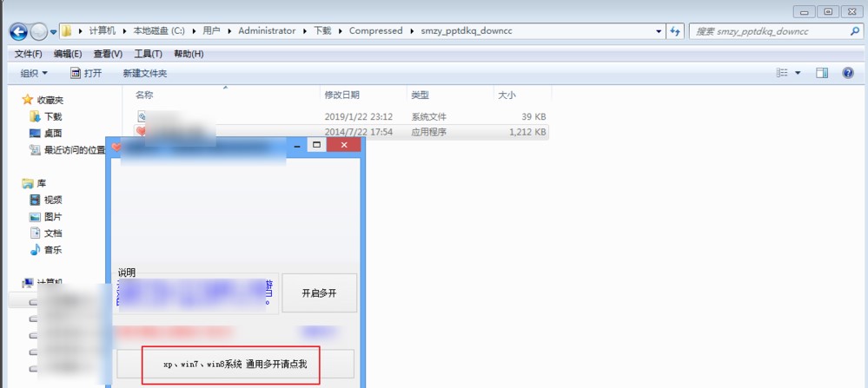Click the 计算机 item in sidebar

[x=43, y=282]
